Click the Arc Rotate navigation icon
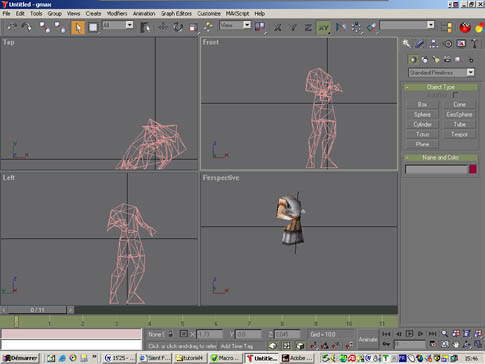 (x=467, y=344)
